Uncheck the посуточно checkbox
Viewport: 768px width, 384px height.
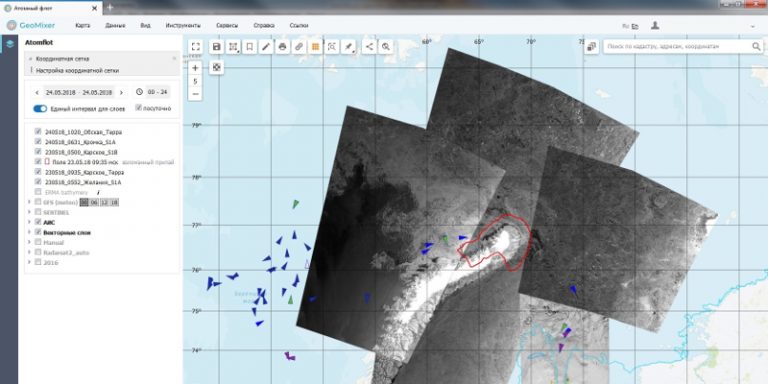[139, 108]
